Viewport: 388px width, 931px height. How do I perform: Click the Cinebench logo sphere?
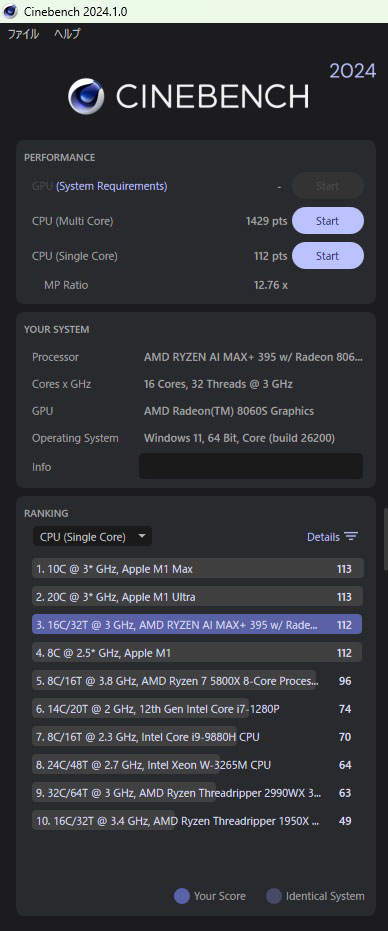(86, 96)
